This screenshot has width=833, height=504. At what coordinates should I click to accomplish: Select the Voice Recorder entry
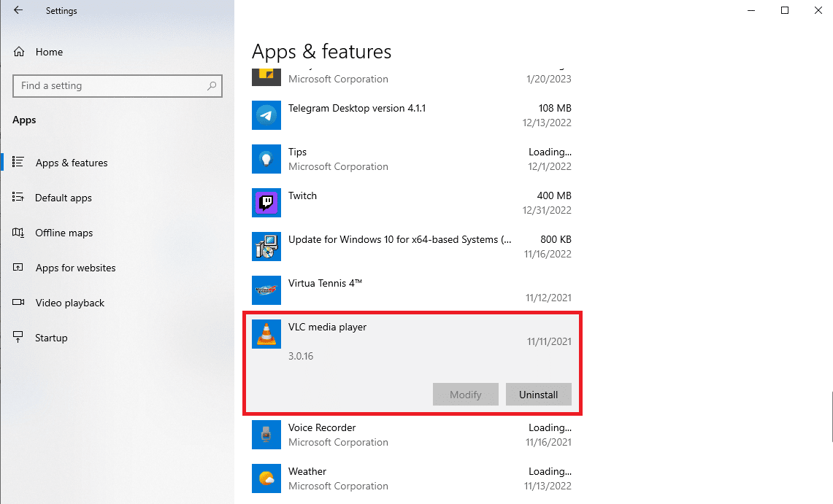click(322, 427)
